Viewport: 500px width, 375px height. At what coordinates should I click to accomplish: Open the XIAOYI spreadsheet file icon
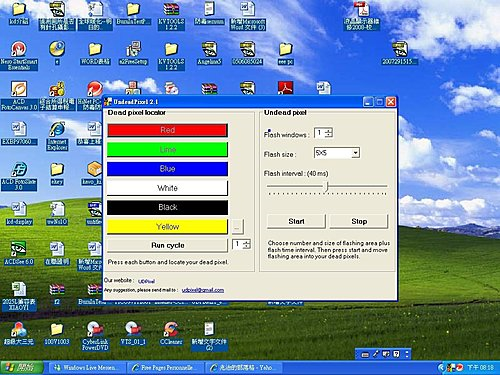(x=19, y=296)
